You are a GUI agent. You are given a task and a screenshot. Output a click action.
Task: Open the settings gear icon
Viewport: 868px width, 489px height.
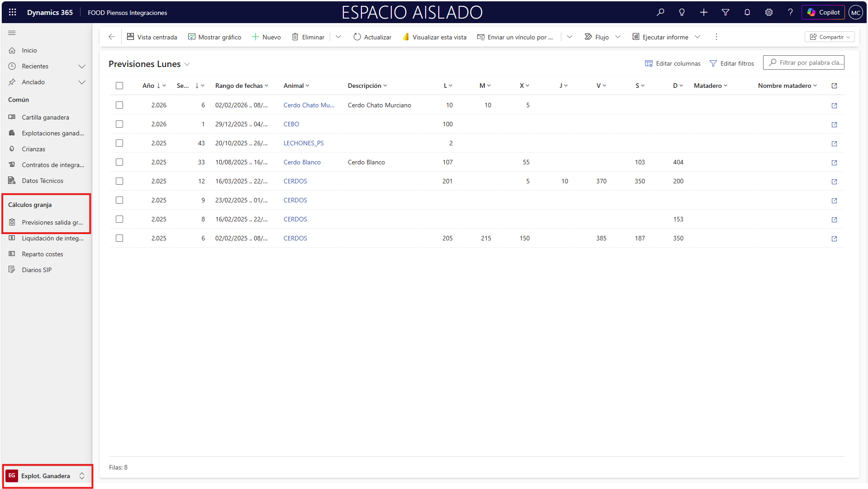tap(768, 12)
